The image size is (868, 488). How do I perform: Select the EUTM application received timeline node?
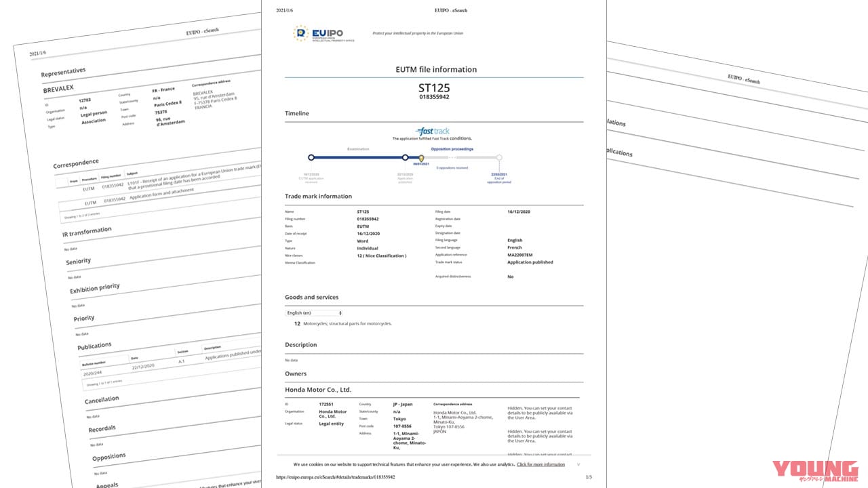[311, 157]
